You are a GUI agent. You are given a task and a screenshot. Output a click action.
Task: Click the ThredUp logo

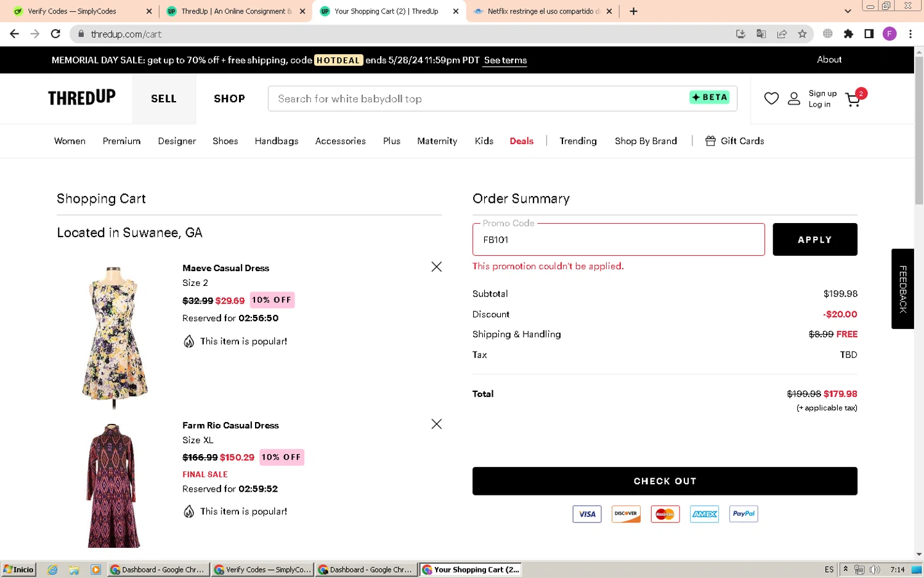tap(82, 98)
